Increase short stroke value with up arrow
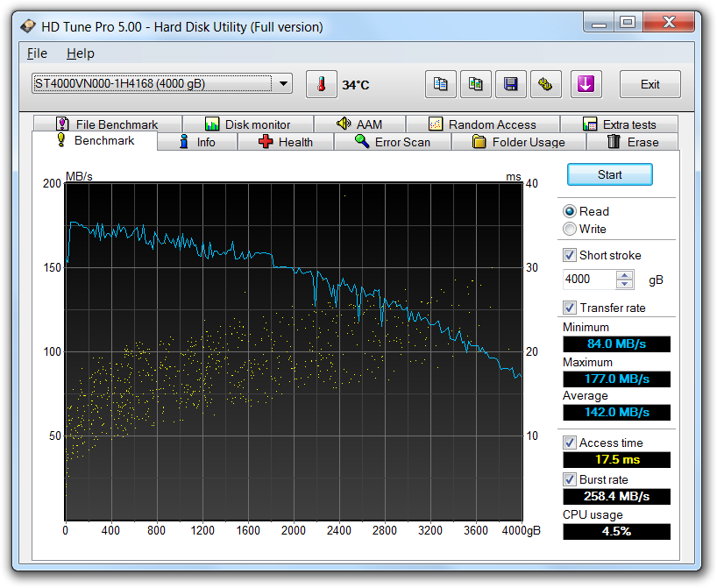 point(625,275)
